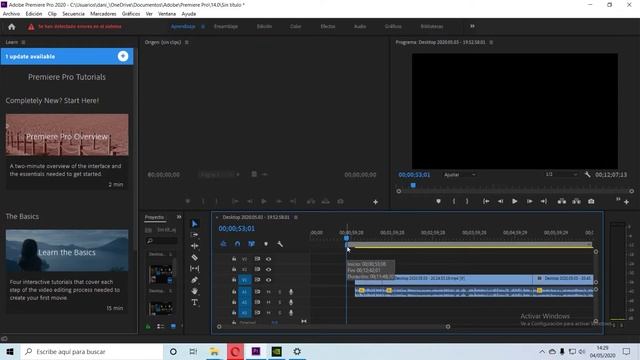
Task: Click the 1 update available banner
Action: pyautogui.click(x=67, y=56)
